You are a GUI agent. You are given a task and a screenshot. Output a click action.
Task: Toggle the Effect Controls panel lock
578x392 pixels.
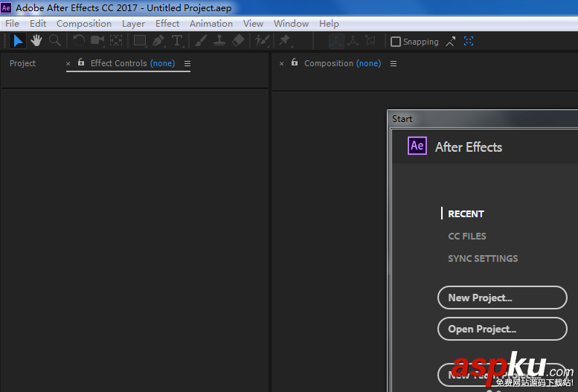point(81,62)
